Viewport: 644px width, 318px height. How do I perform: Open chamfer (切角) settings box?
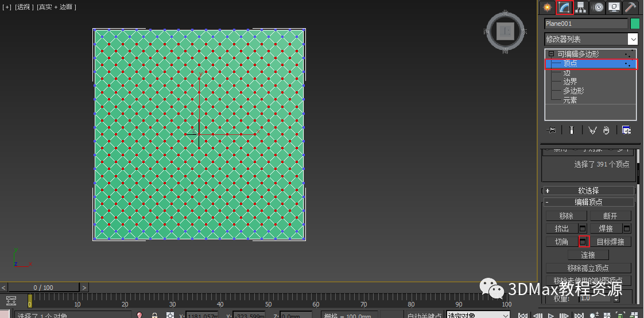(x=584, y=242)
